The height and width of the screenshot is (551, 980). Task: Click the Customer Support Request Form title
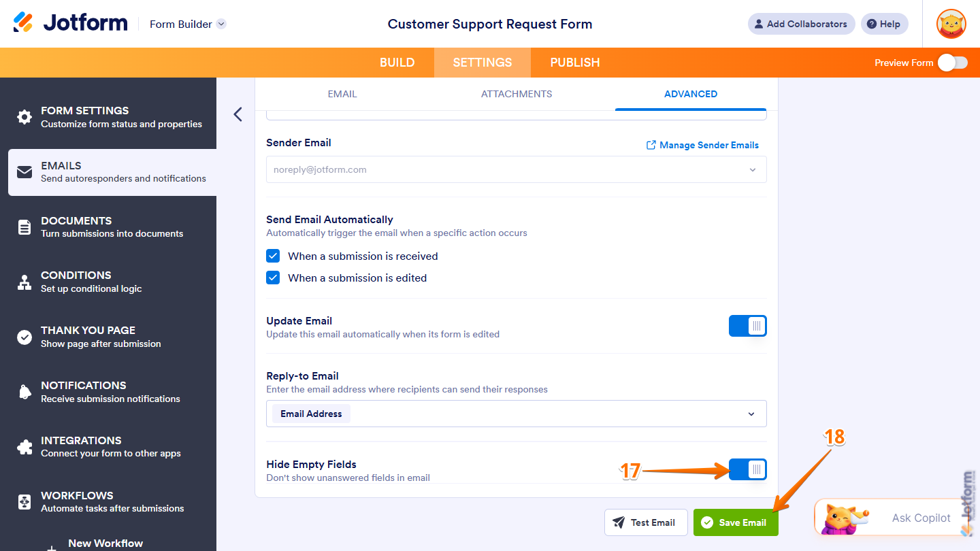click(x=490, y=24)
